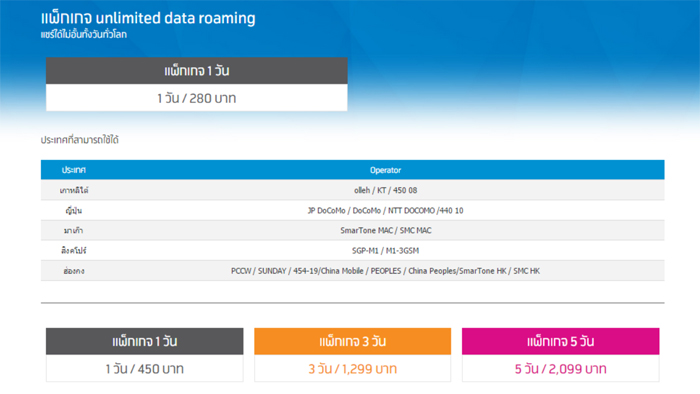Select the operator cell 'SGP-M1 / M1-3GSM'
Viewport: 700px width, 394px height.
385,251
